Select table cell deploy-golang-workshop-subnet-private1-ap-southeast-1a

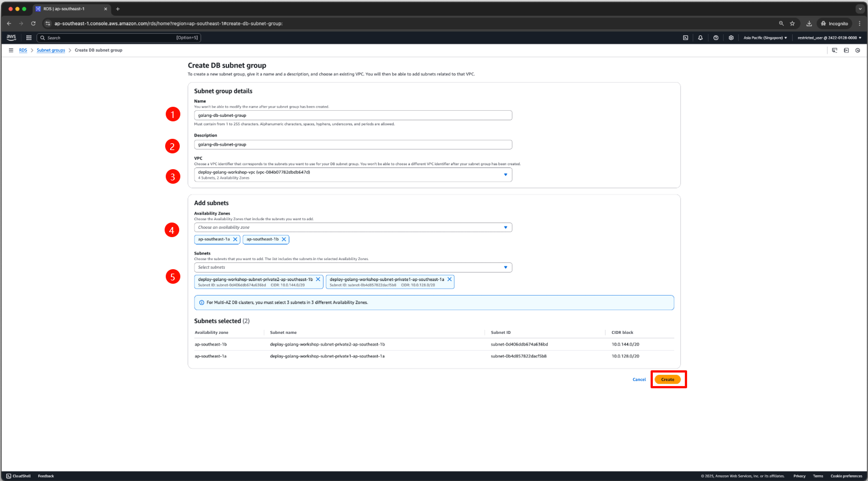(327, 356)
